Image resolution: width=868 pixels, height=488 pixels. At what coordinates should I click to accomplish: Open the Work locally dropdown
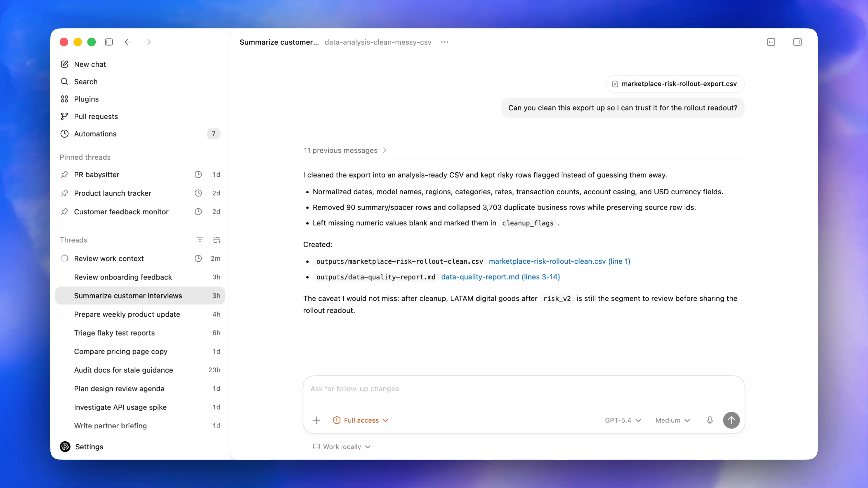[342, 447]
